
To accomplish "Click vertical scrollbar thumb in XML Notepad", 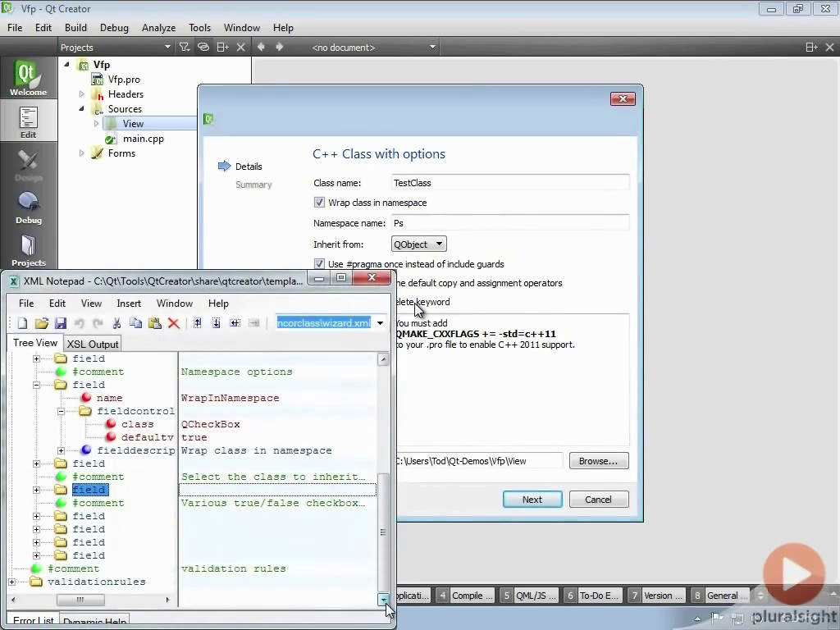I will pyautogui.click(x=383, y=531).
